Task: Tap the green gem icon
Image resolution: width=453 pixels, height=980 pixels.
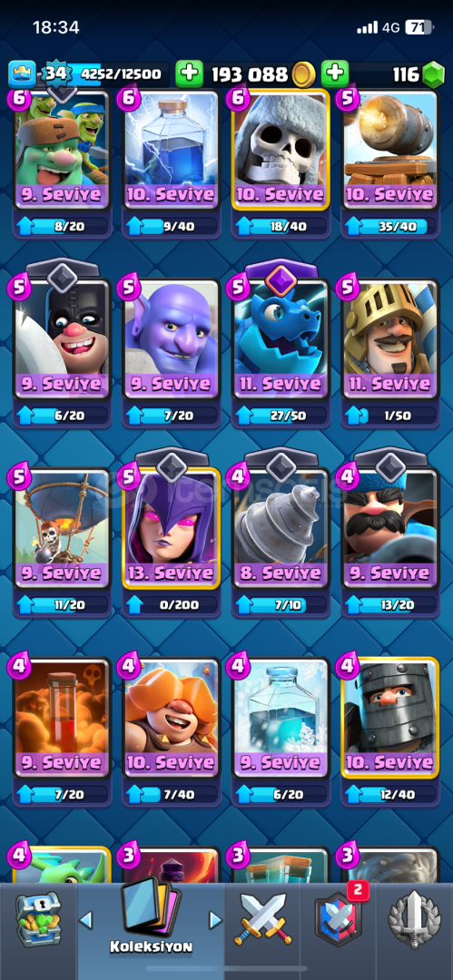Action: tap(432, 75)
